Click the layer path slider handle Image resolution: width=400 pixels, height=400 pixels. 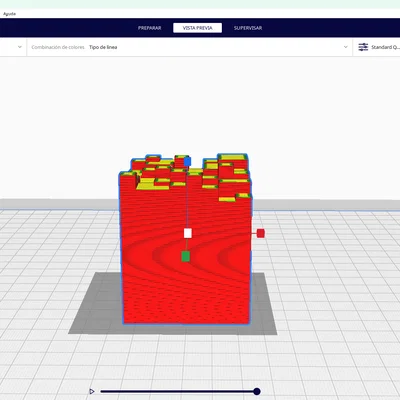coord(256,391)
